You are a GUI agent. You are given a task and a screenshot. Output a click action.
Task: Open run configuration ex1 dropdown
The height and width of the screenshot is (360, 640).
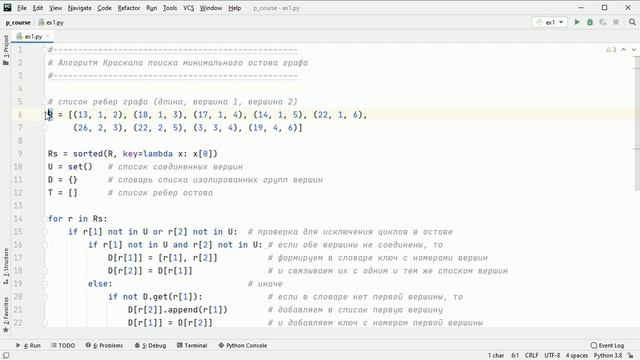coord(549,22)
